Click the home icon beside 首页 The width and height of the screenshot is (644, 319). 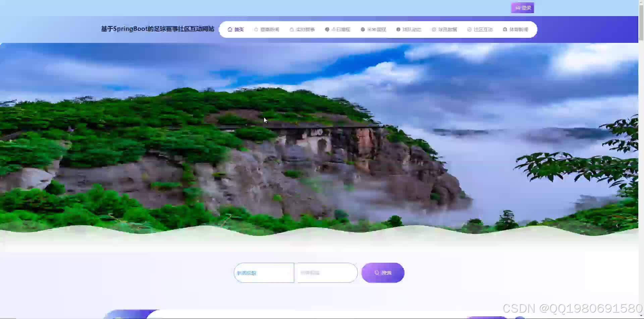[x=230, y=29]
